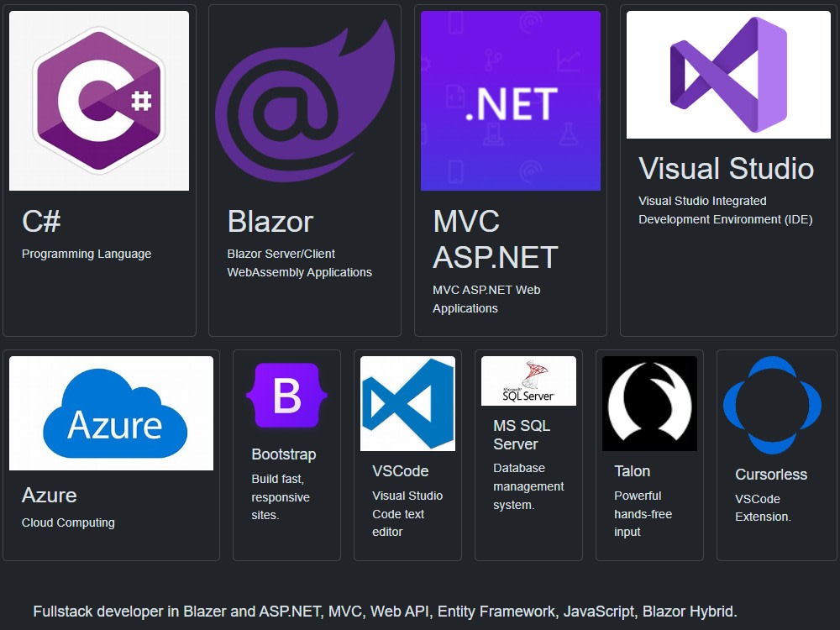Image resolution: width=840 pixels, height=630 pixels.
Task: Click the 'Programming Language' description
Action: (x=87, y=254)
